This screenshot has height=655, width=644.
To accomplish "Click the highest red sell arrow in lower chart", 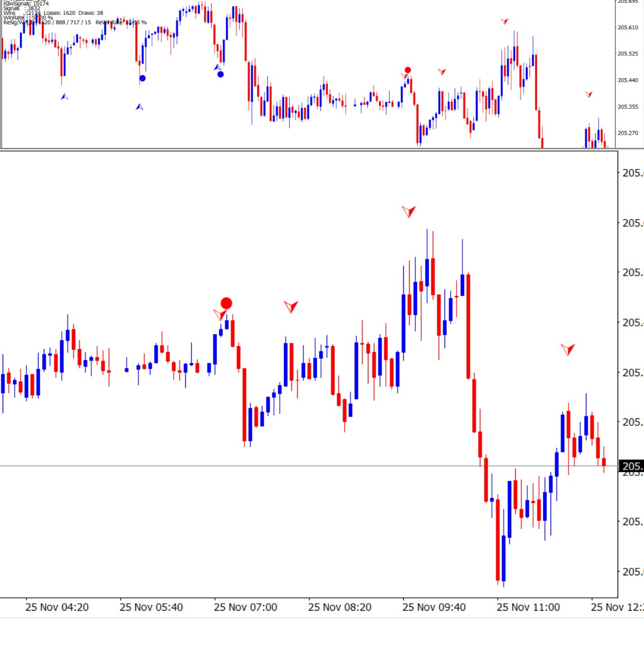I will (409, 211).
